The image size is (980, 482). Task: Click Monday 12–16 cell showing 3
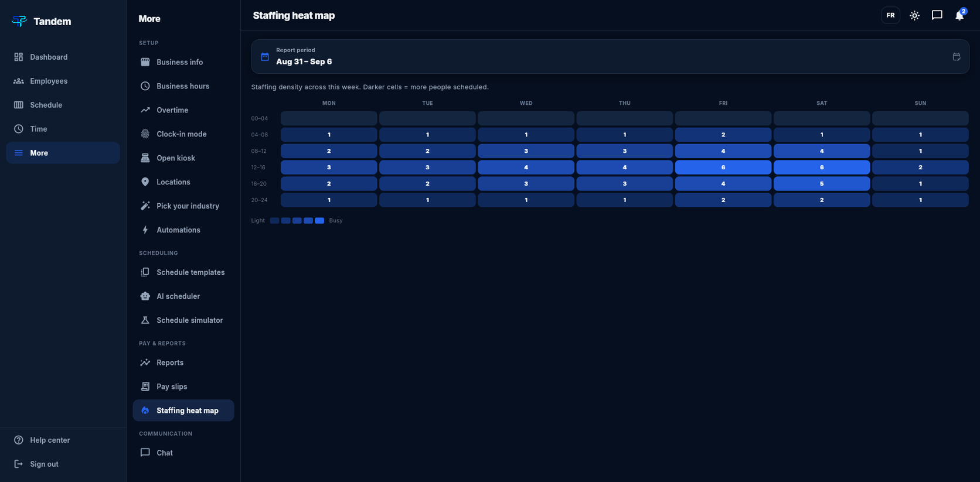pyautogui.click(x=329, y=167)
